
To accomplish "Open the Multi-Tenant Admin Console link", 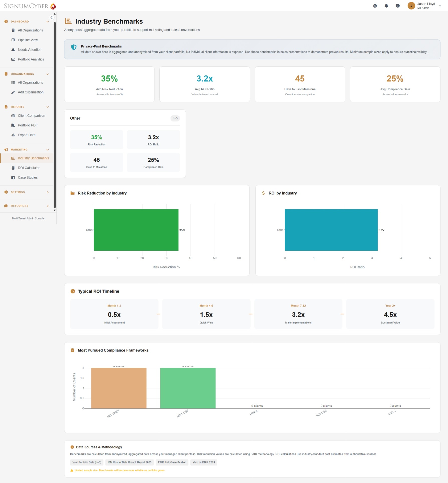I will [28, 218].
